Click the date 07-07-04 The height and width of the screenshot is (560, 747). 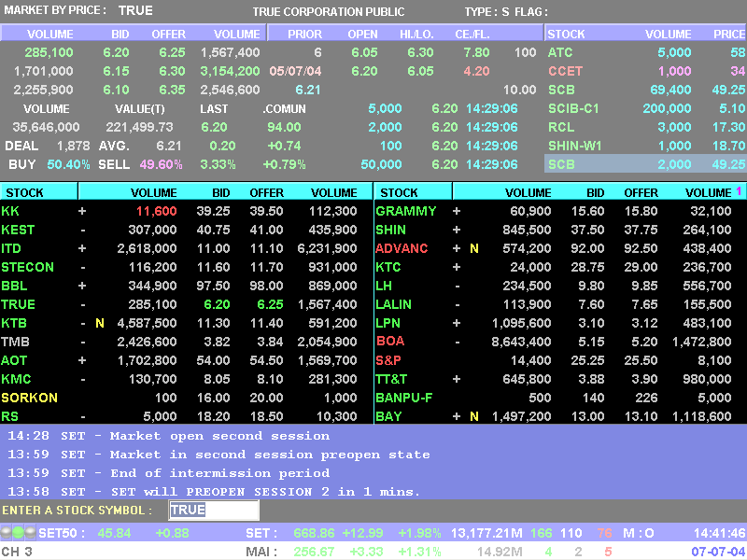(718, 552)
